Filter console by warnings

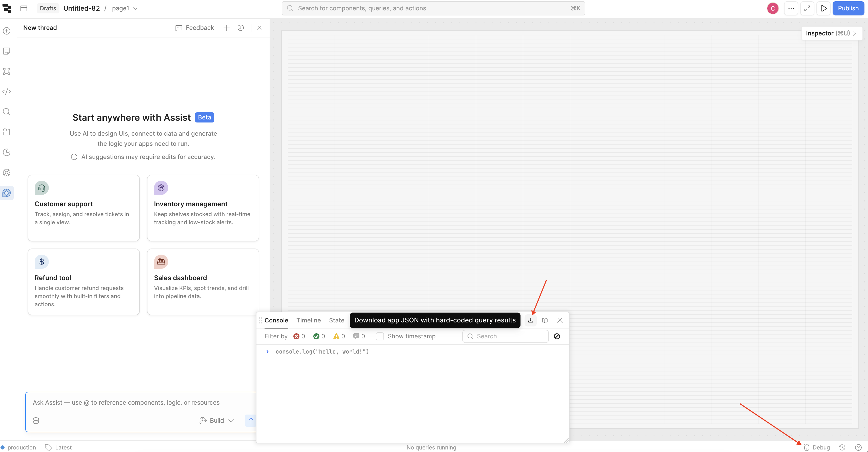(x=339, y=336)
